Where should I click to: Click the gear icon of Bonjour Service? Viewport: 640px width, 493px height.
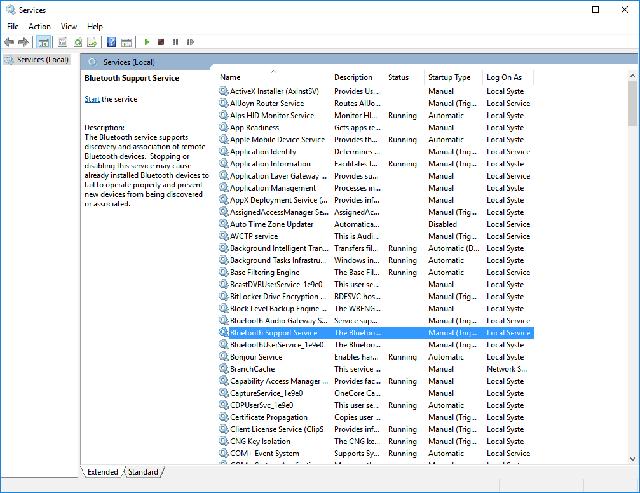[224, 356]
